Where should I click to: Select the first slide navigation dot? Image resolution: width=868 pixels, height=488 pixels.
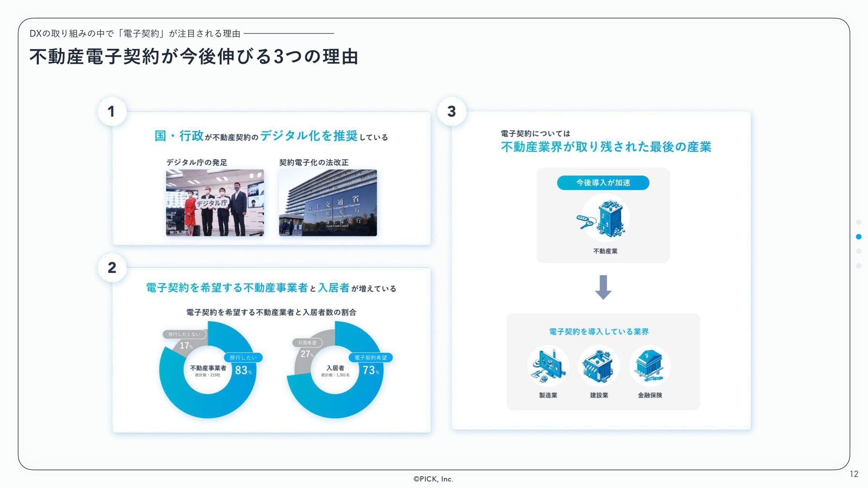click(859, 222)
